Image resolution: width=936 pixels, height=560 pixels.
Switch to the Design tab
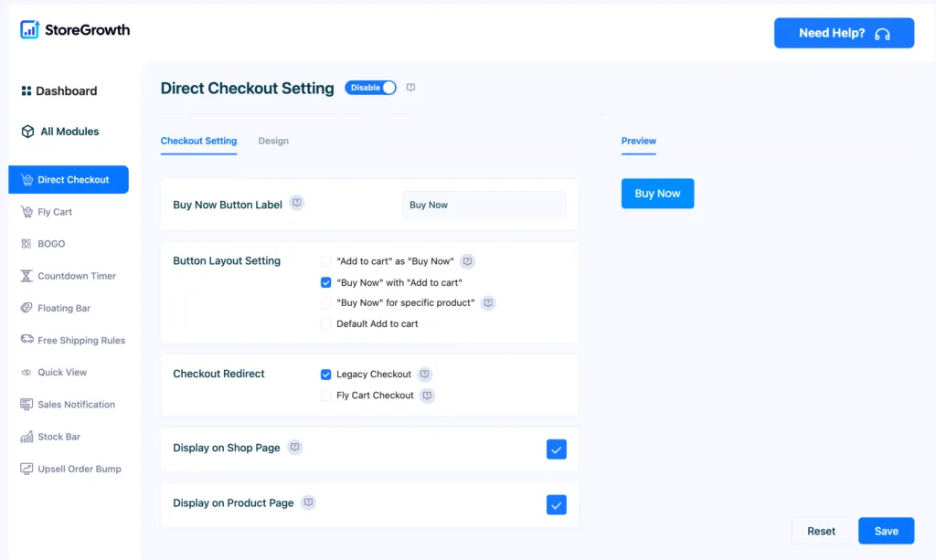pos(273,141)
